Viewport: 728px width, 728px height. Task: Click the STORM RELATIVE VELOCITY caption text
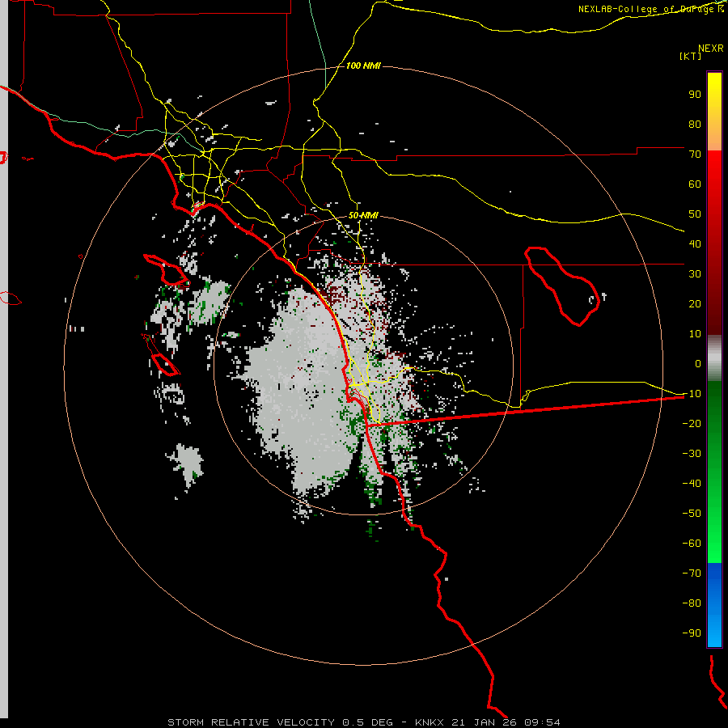(x=252, y=722)
